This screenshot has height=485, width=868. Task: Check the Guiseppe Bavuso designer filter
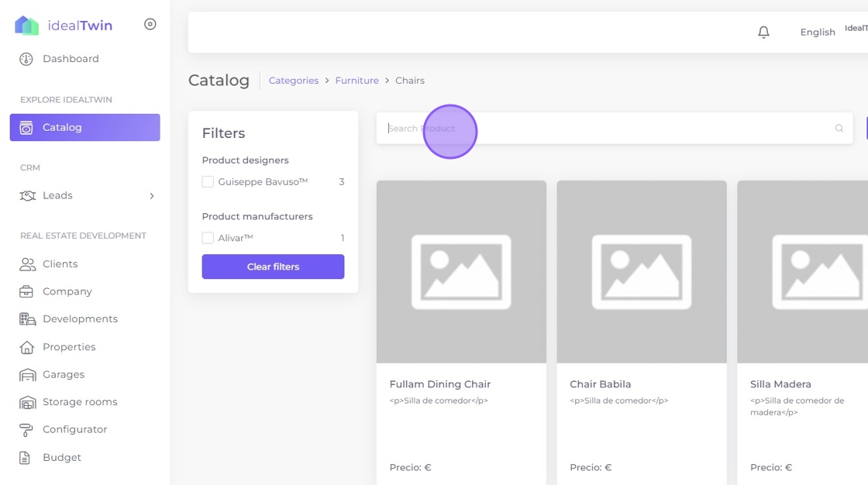(x=208, y=182)
